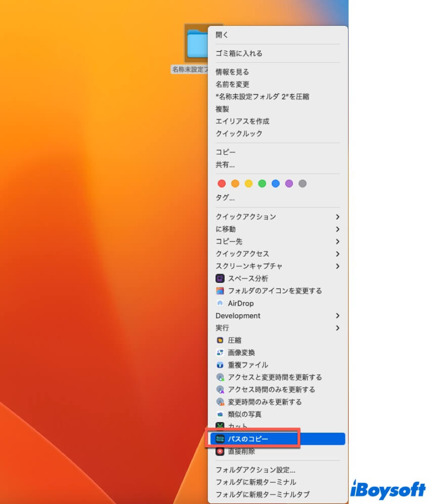The height and width of the screenshot is (504, 430).
Task: Open the 共有... menu entry
Action: coord(225,164)
